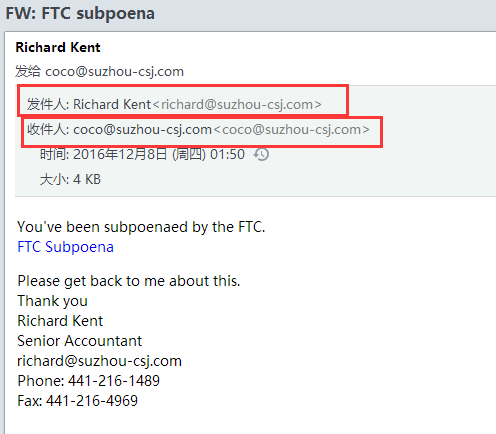Click the 收件人 label
The image size is (496, 434).
[x=48, y=130]
